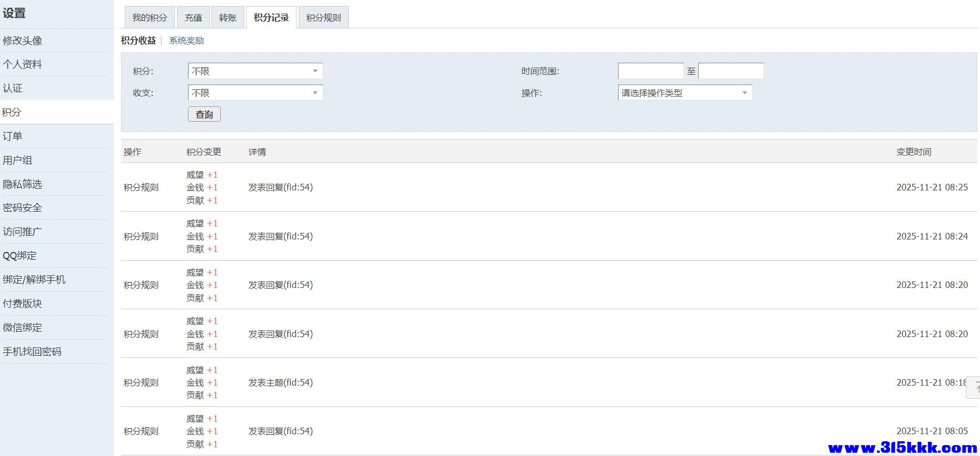The width and height of the screenshot is (980, 456).
Task: Go to 个人资料 in the sidebar
Action: 22,64
